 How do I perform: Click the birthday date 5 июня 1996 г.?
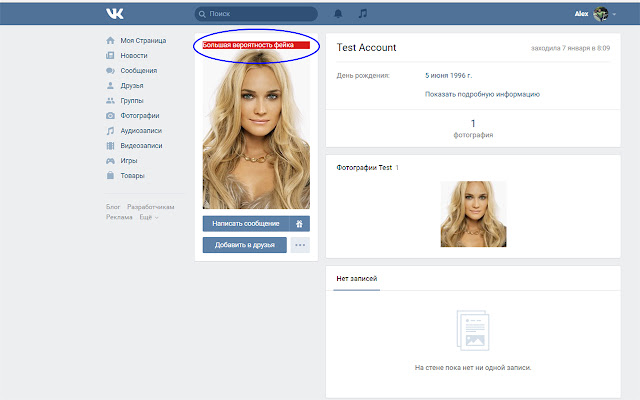click(x=449, y=76)
